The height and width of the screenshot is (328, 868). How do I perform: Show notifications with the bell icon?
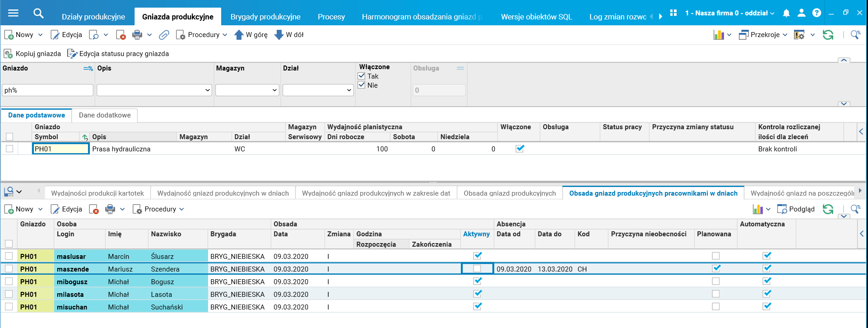(x=786, y=13)
